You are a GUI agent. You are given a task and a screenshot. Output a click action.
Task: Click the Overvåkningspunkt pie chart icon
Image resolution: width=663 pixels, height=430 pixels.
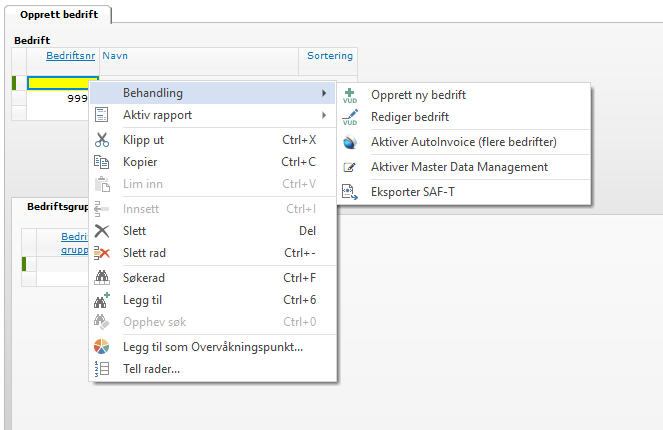pyautogui.click(x=102, y=347)
